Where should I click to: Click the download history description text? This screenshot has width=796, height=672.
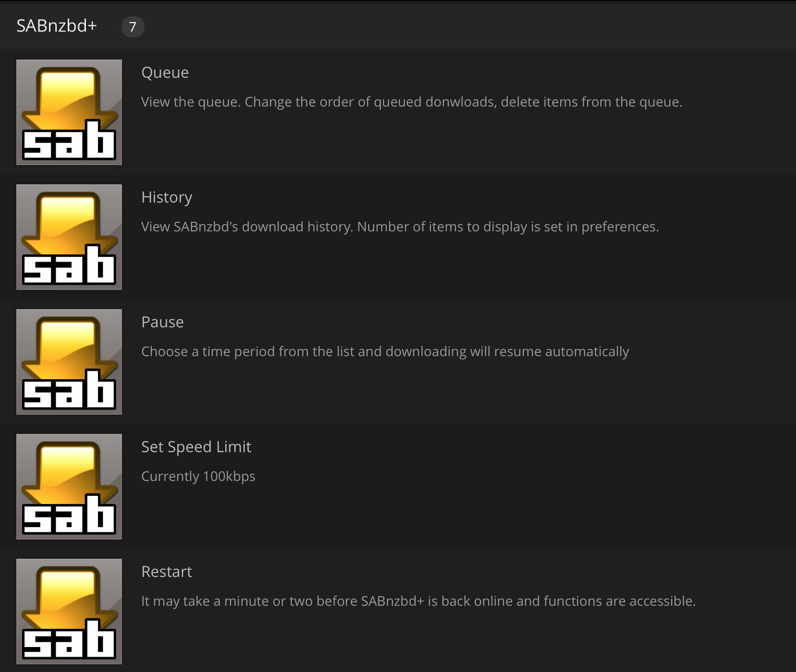tap(400, 227)
